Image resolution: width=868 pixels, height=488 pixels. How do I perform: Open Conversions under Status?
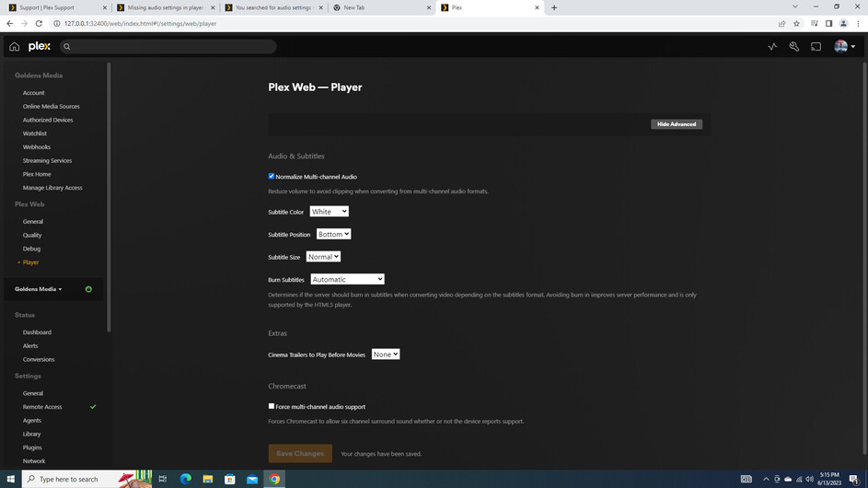(39, 359)
